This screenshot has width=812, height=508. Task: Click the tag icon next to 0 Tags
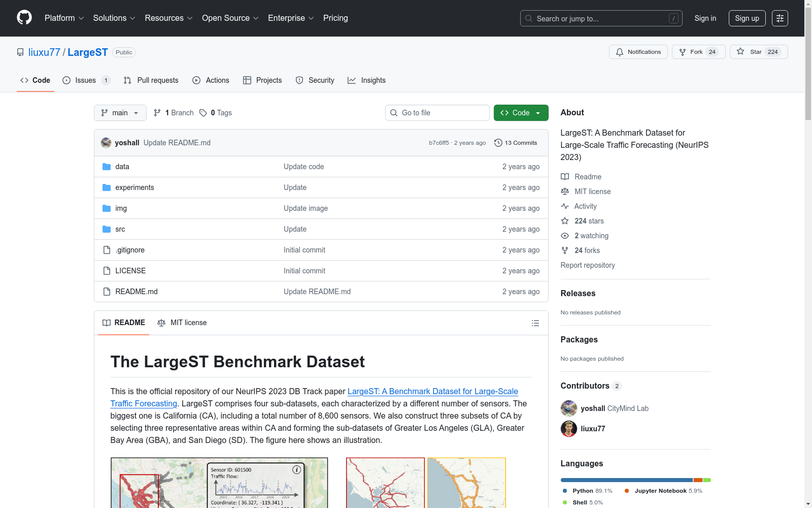[x=203, y=113]
